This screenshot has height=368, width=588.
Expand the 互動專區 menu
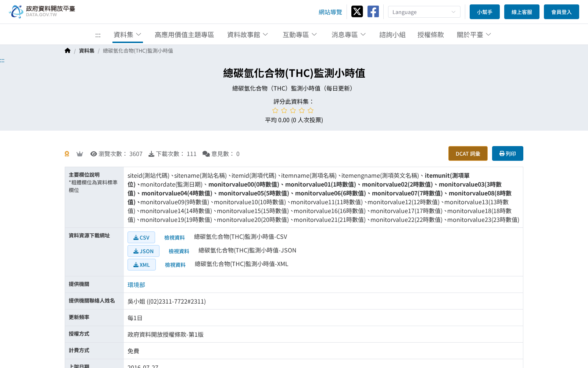tap(300, 35)
